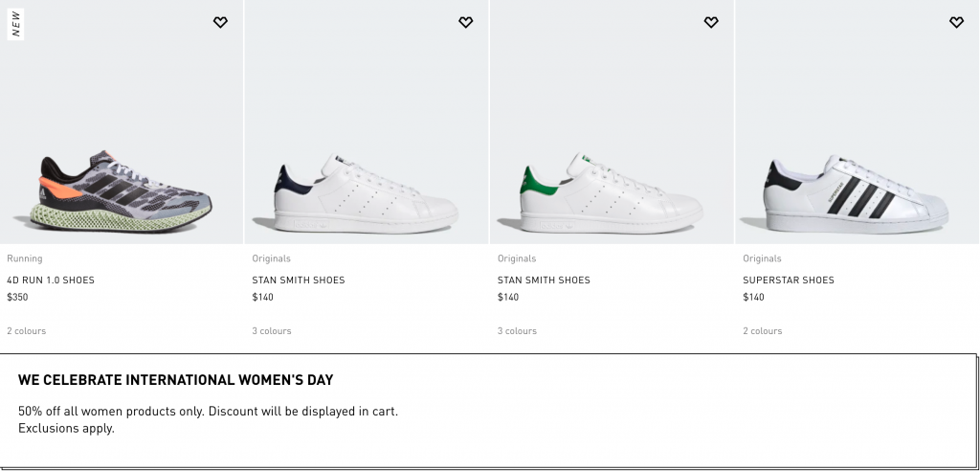
Task: Favorite the green-heel Stan Smith shoes
Action: 710,22
